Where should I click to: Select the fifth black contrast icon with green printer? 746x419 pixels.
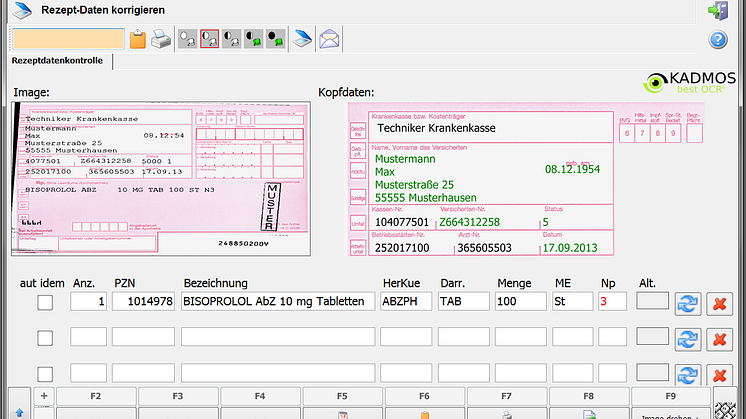(x=275, y=39)
